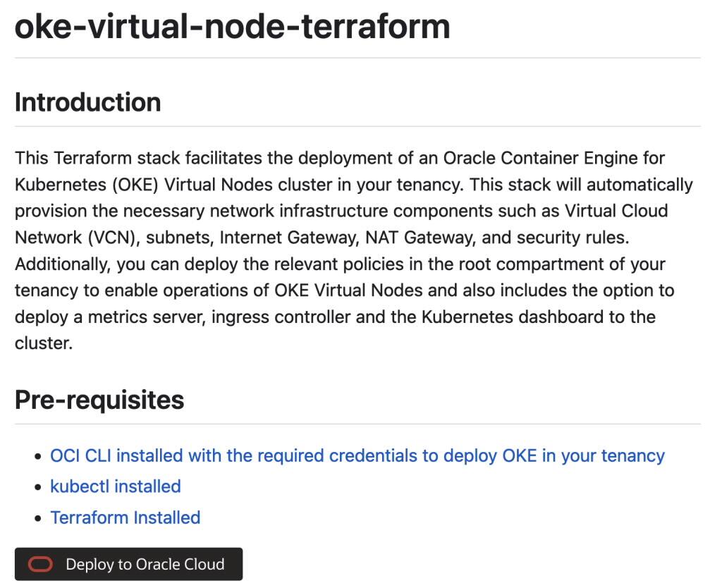Click the "Pre-requisites" section heading
Viewport: 722px width, 588px height.
click(98, 400)
